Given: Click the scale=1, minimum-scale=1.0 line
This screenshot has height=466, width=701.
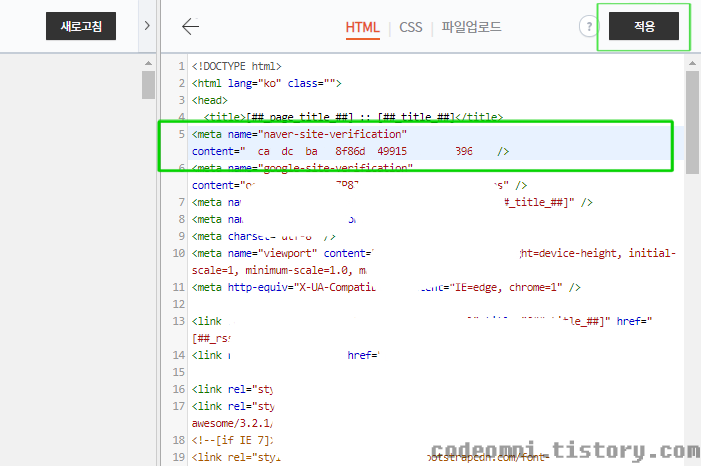Looking at the screenshot, I should click(x=279, y=270).
